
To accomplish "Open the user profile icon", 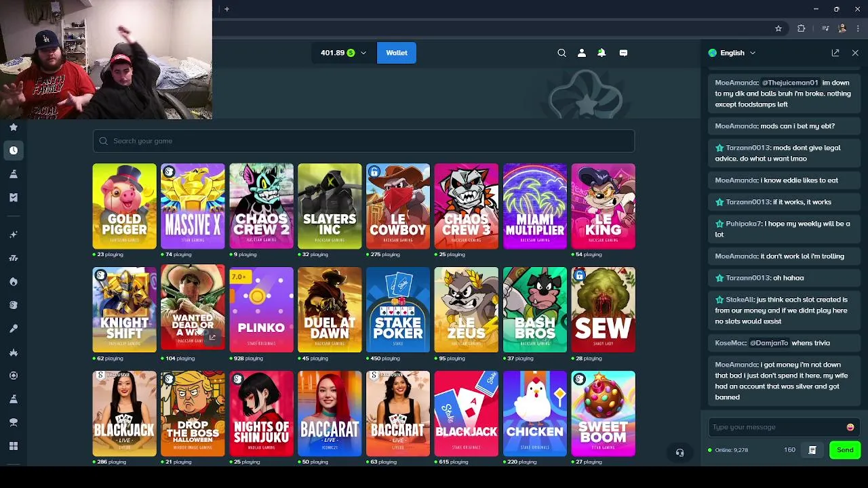I will tap(581, 53).
